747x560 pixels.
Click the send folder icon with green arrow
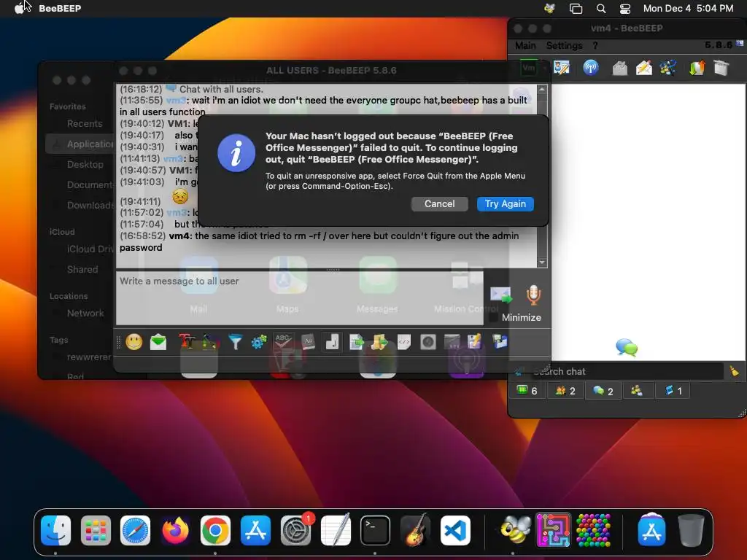coord(379,341)
